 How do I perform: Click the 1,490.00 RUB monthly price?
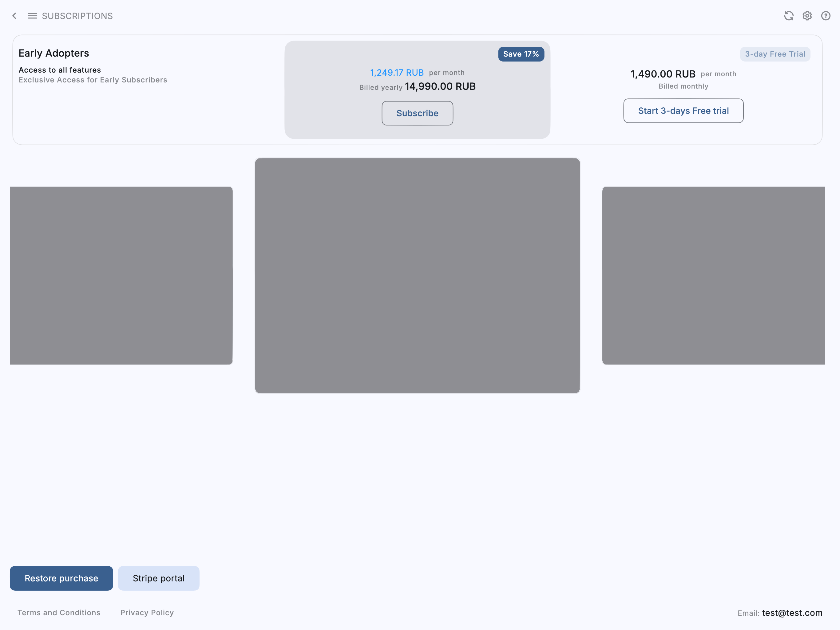pos(663,74)
